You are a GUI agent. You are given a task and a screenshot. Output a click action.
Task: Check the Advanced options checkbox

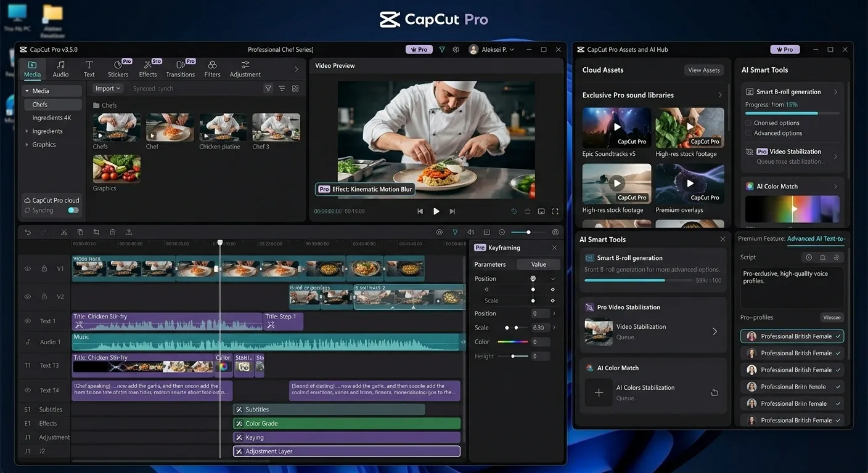(748, 133)
